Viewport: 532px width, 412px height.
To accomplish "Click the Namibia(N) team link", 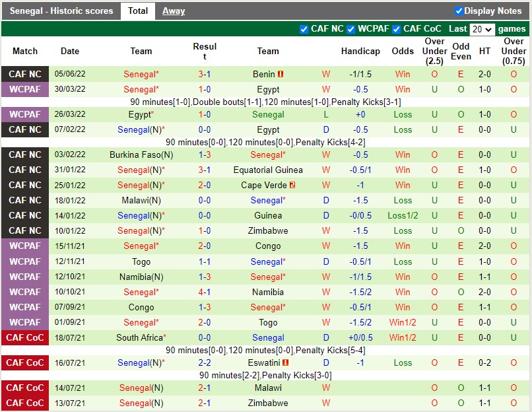I will [141, 277].
